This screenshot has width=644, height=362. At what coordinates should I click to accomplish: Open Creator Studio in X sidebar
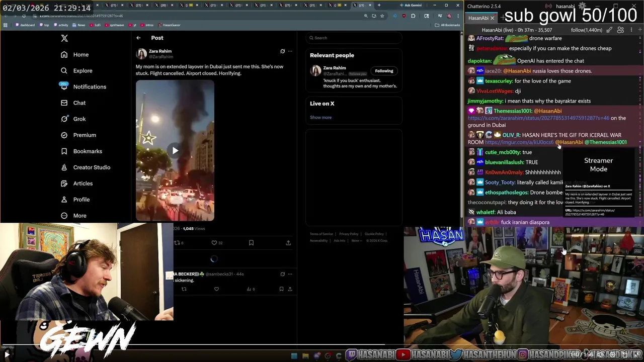pos(86,167)
